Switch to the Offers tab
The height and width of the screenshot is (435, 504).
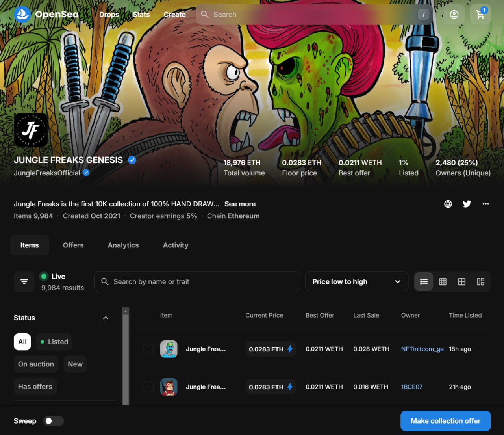[73, 245]
